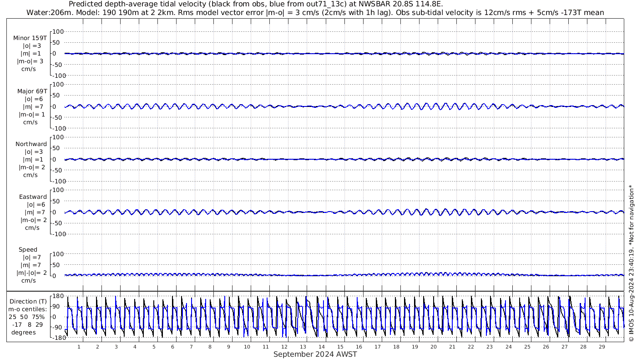This screenshot has height=364, width=637.
Task: Click the 'm-o centiles:' label
Action: (x=28, y=309)
